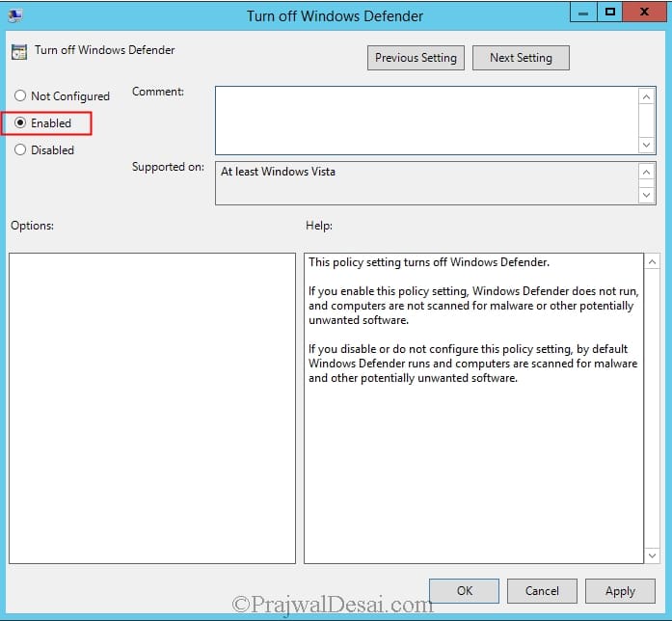Close the Turn off Windows Defender window
672x621 pixels.
tap(644, 13)
